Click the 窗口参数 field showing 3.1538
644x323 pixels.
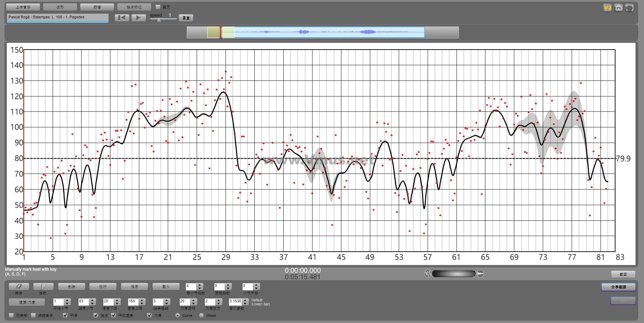pos(235,302)
